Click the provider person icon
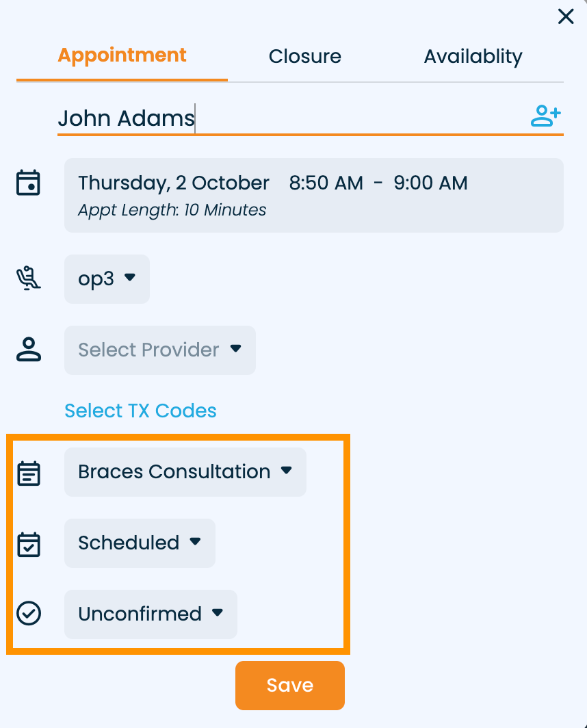Screen dimensions: 587x728 (29, 349)
